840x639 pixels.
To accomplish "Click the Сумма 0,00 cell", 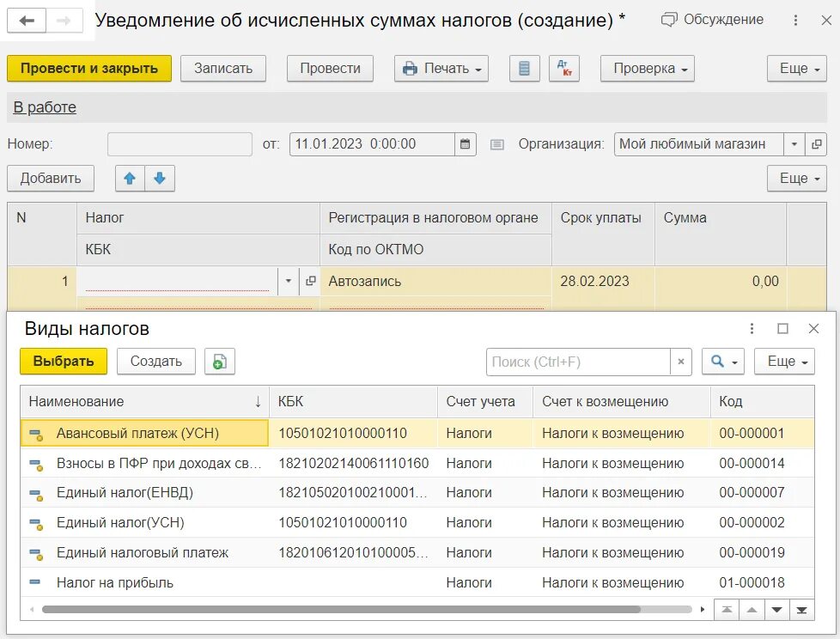I will (x=721, y=281).
